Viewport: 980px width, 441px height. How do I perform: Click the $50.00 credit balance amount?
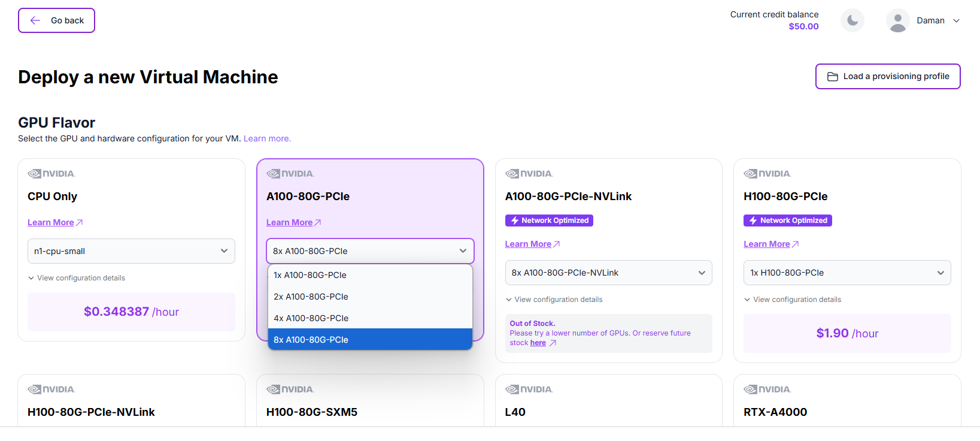pos(803,26)
